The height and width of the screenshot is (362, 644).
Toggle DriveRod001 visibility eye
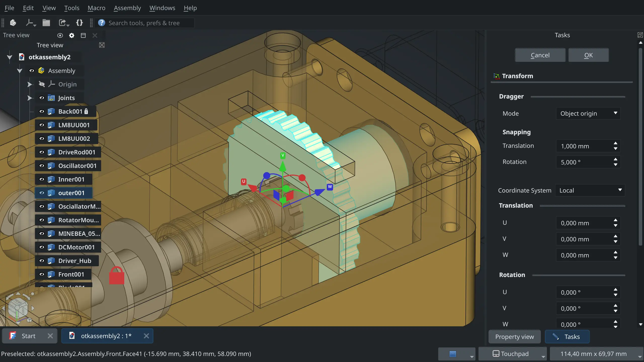point(42,152)
